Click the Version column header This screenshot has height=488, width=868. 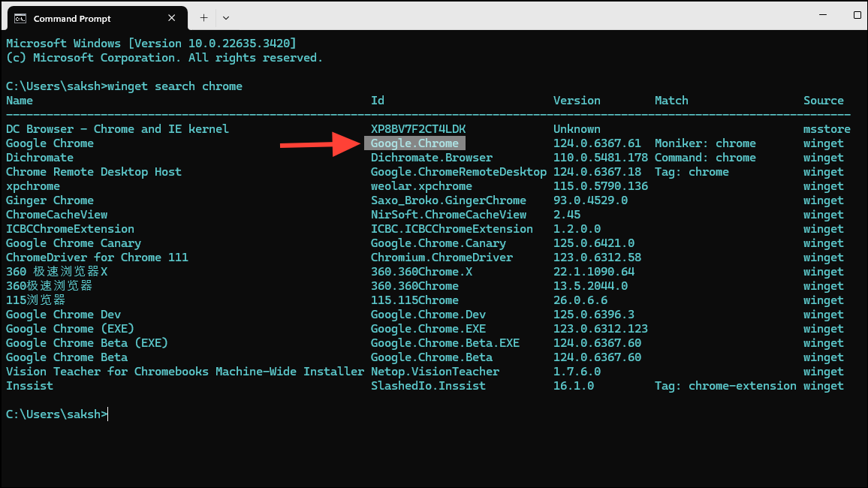point(577,101)
